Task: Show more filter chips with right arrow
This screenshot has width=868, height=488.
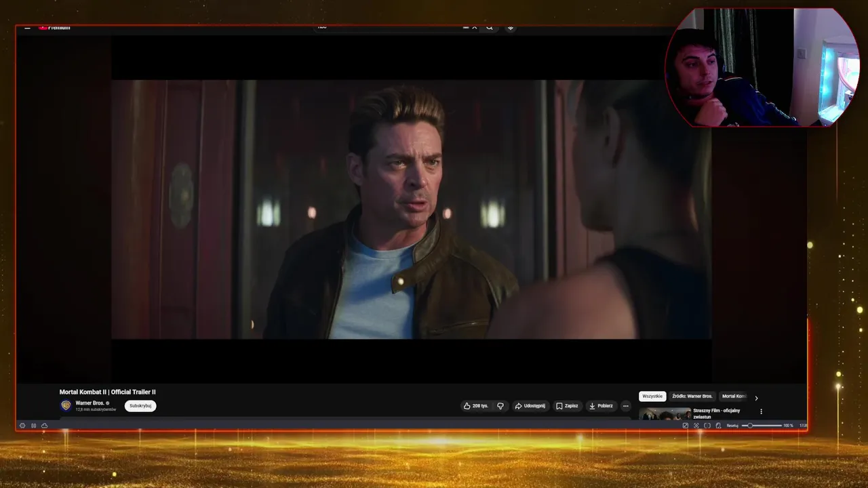Action: (756, 398)
